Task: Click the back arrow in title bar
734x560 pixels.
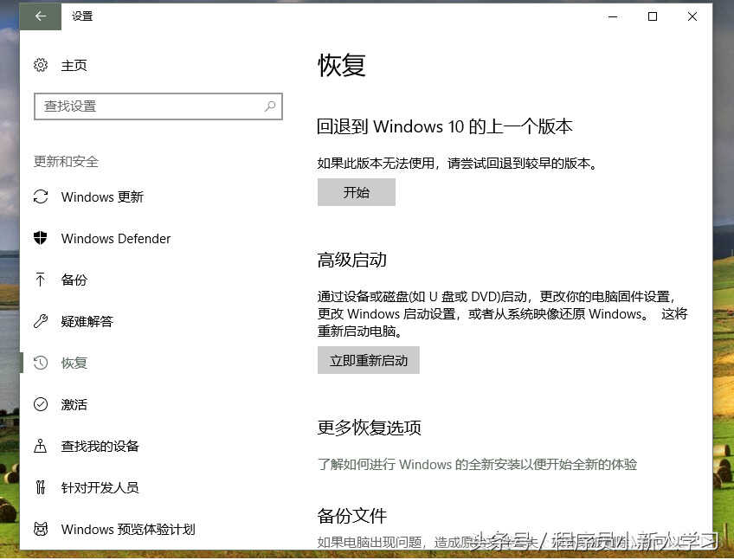Action: 41,16
